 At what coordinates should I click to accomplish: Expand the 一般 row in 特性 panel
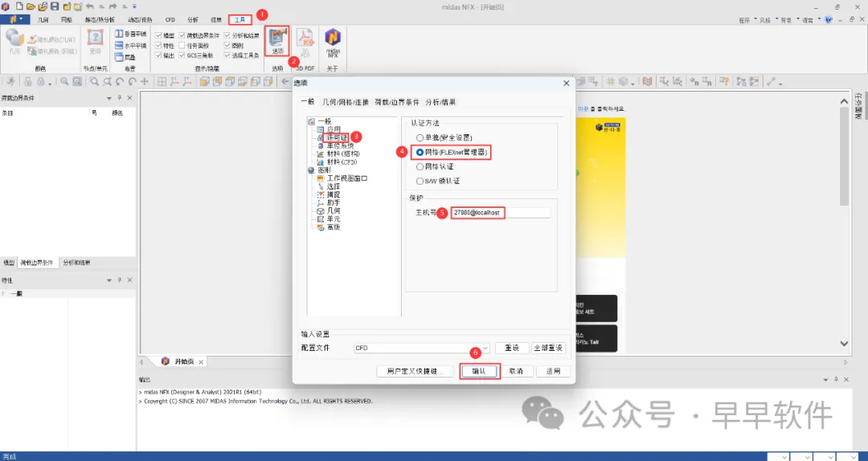point(4,293)
